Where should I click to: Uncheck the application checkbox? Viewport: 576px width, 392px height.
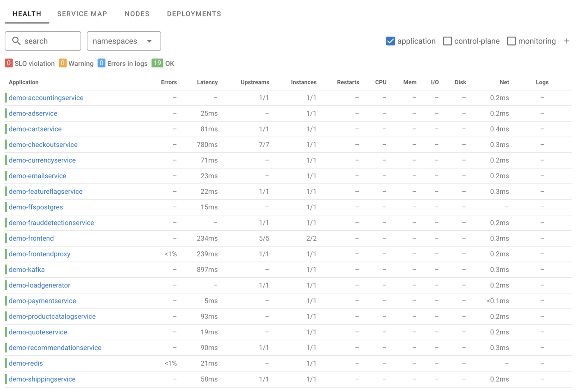tap(390, 41)
